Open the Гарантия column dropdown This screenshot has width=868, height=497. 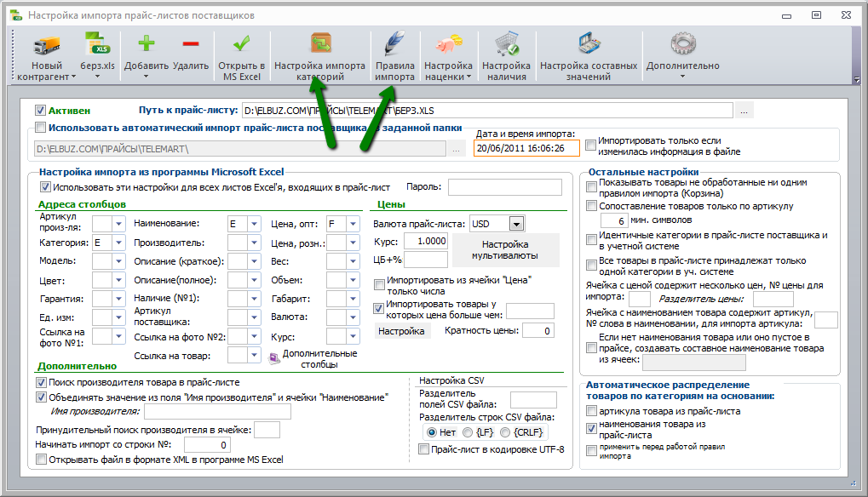(x=119, y=299)
